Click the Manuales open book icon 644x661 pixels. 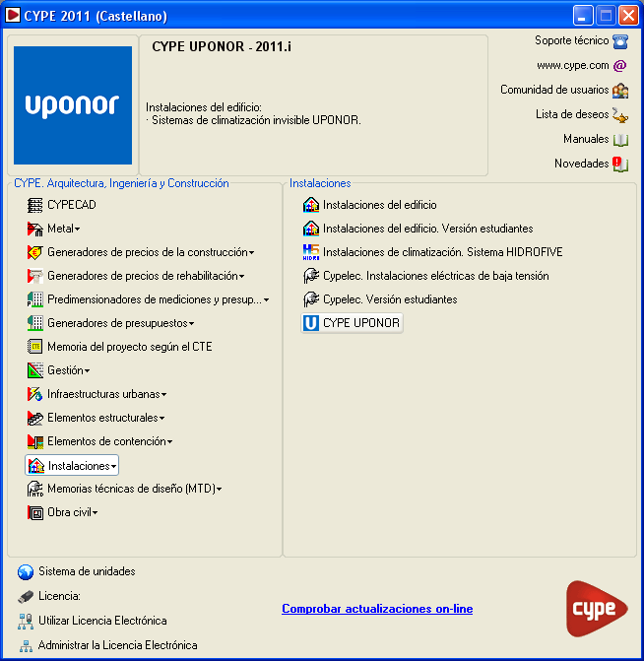point(620,140)
